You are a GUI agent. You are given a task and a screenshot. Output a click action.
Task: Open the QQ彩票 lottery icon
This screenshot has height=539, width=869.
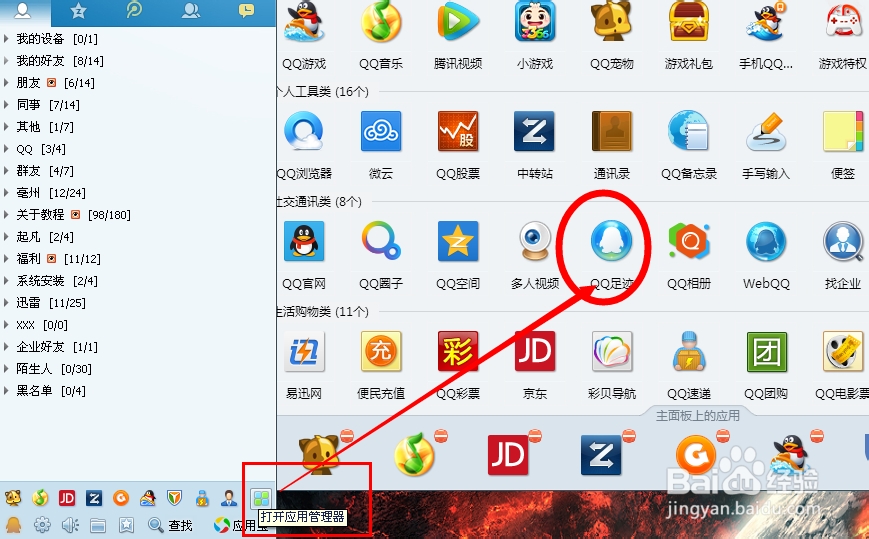pos(458,351)
